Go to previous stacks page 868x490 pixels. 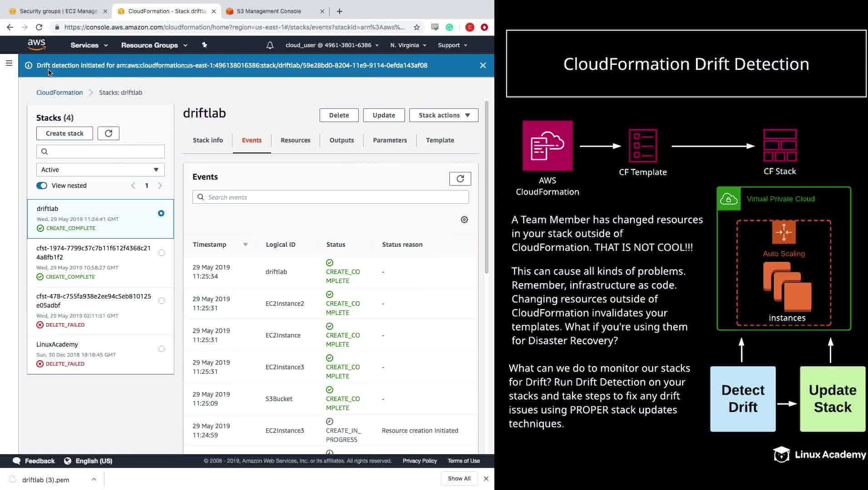click(x=133, y=186)
